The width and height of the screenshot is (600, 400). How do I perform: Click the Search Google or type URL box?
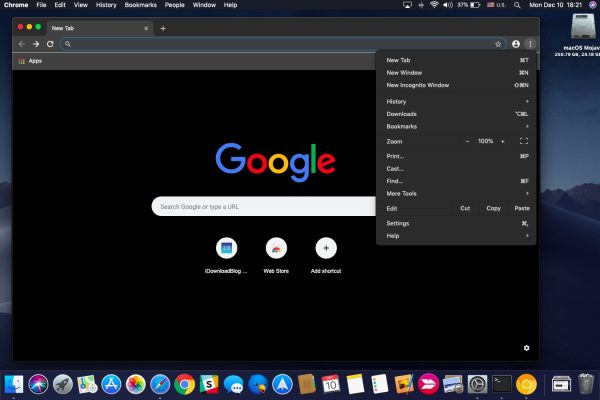(x=264, y=207)
